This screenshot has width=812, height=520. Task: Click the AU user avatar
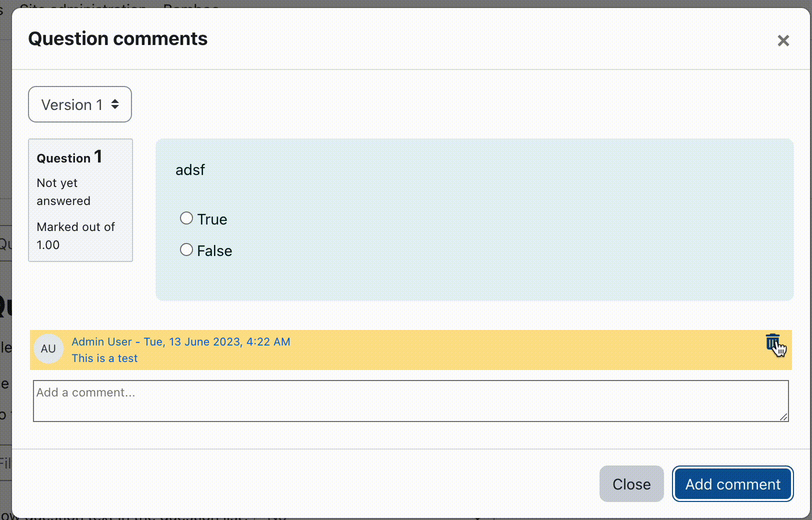click(x=48, y=348)
